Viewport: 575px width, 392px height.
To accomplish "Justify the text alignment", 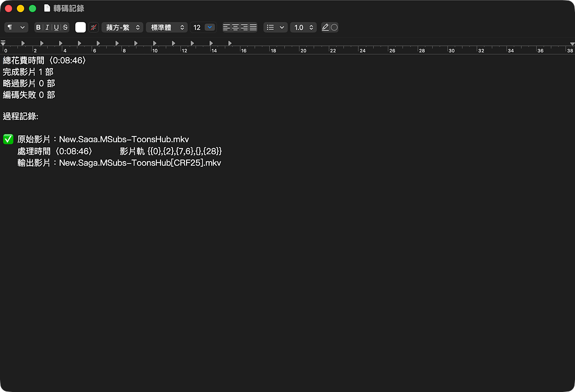I will coord(253,27).
